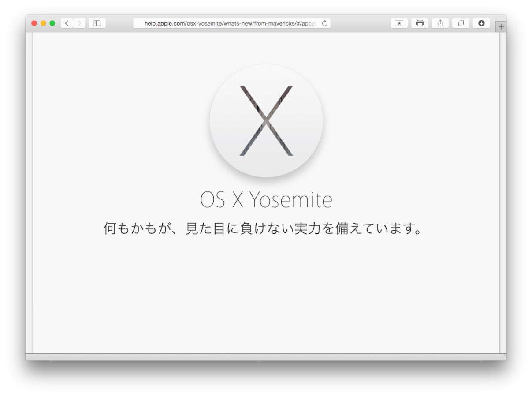Image resolution: width=532 pixels, height=397 pixels.
Task: Enter full screen with green button
Action: coord(52,23)
